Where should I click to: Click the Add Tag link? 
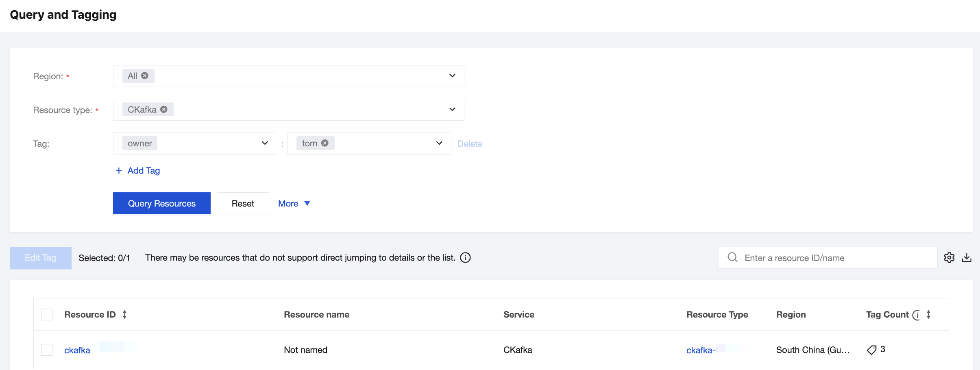pyautogui.click(x=138, y=170)
